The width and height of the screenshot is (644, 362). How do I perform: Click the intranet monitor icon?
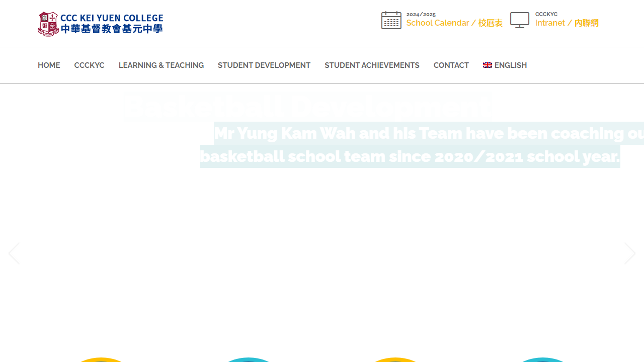tap(520, 20)
